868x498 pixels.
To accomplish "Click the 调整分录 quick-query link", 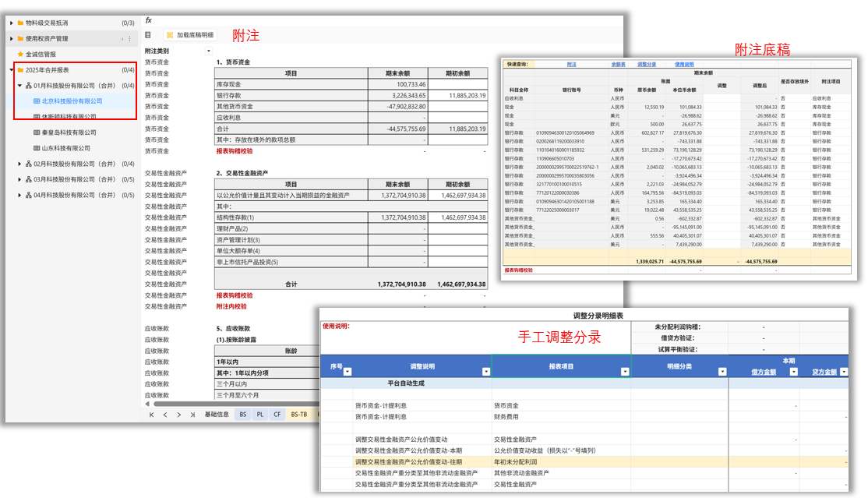I will [x=647, y=65].
